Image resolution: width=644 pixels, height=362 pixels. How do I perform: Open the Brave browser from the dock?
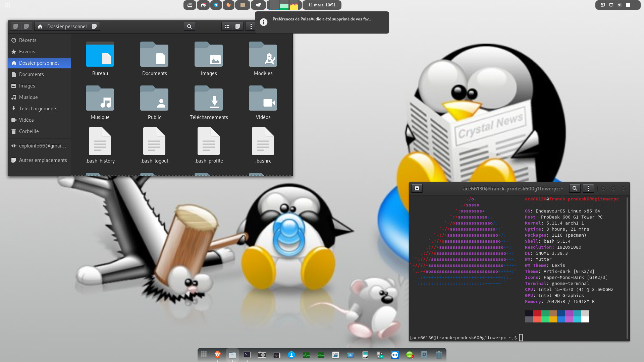218,355
